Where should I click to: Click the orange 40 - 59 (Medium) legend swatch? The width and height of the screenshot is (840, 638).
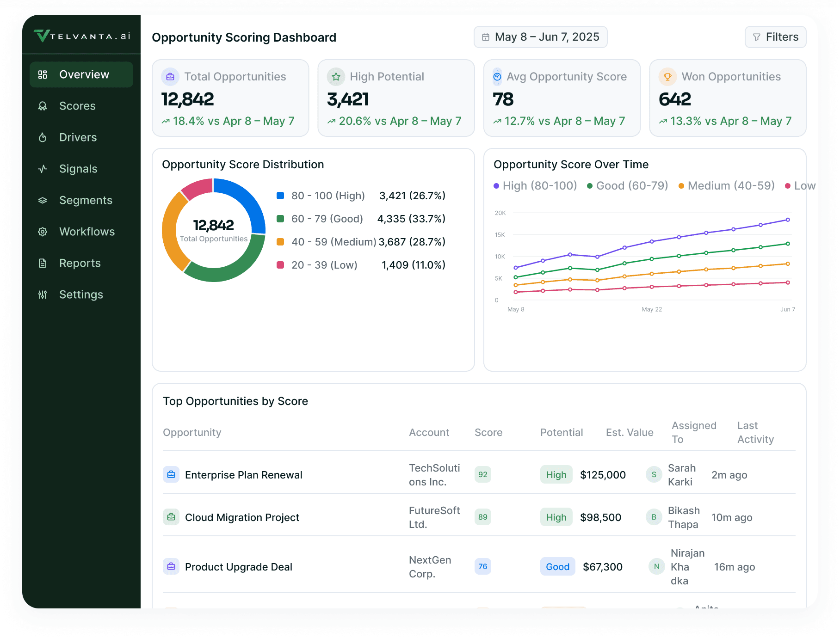[280, 242]
